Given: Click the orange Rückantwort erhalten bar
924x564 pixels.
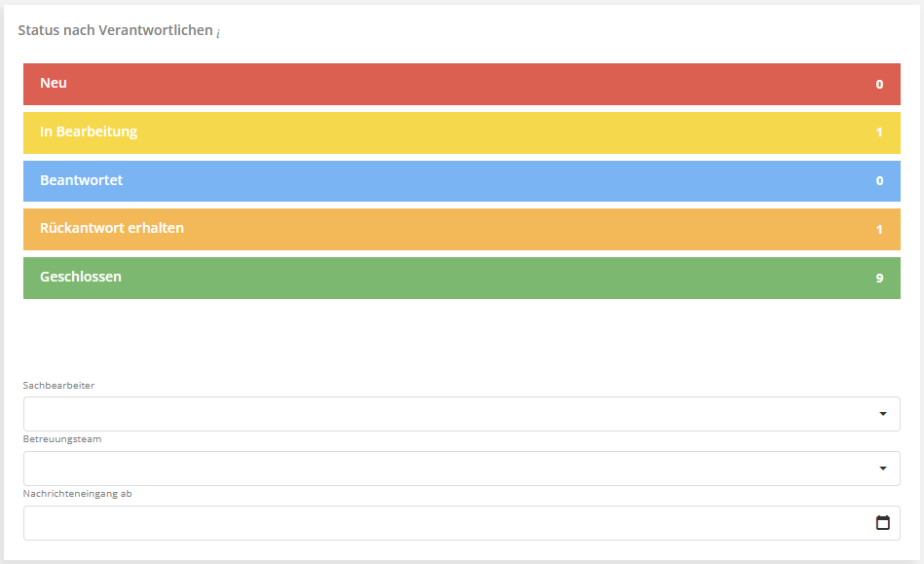Looking at the screenshot, I should tap(462, 230).
